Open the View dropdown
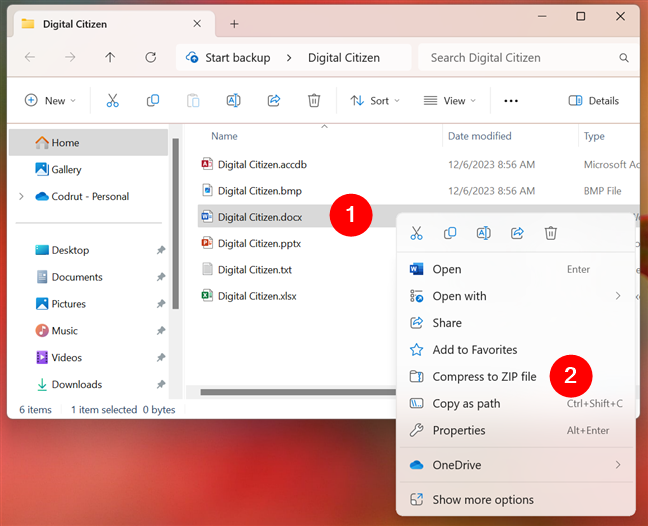This screenshot has width=648, height=526. point(450,100)
